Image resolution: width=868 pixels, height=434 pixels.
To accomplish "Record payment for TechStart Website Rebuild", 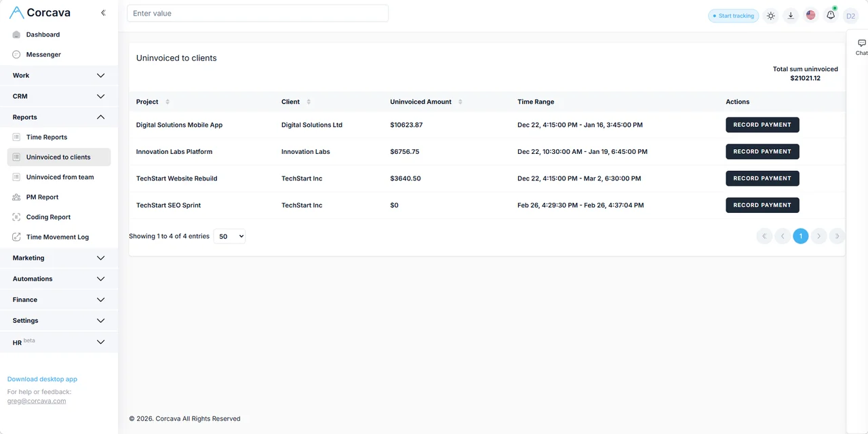I will (x=762, y=178).
